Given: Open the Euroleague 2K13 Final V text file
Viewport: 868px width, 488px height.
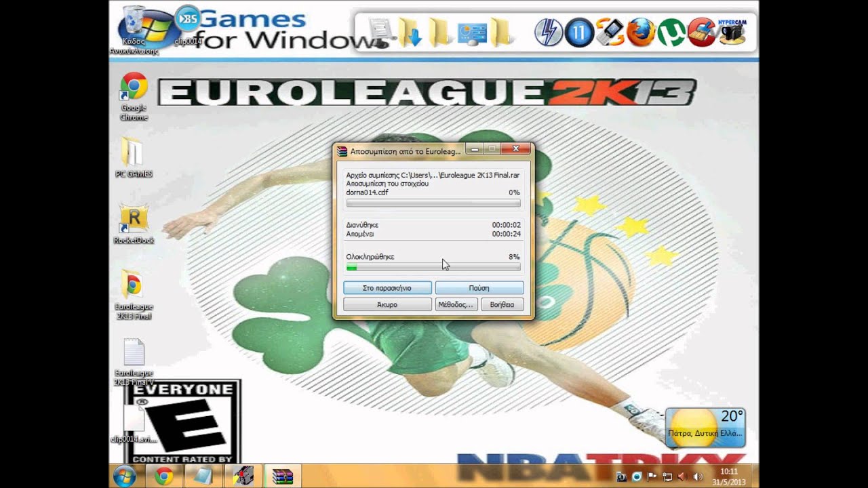Looking at the screenshot, I should (134, 363).
